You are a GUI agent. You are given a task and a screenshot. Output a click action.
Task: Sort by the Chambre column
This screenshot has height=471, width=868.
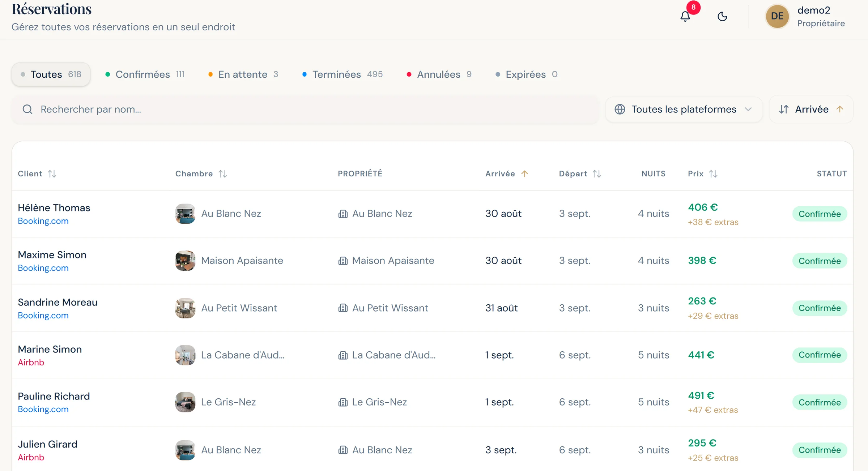(201, 174)
